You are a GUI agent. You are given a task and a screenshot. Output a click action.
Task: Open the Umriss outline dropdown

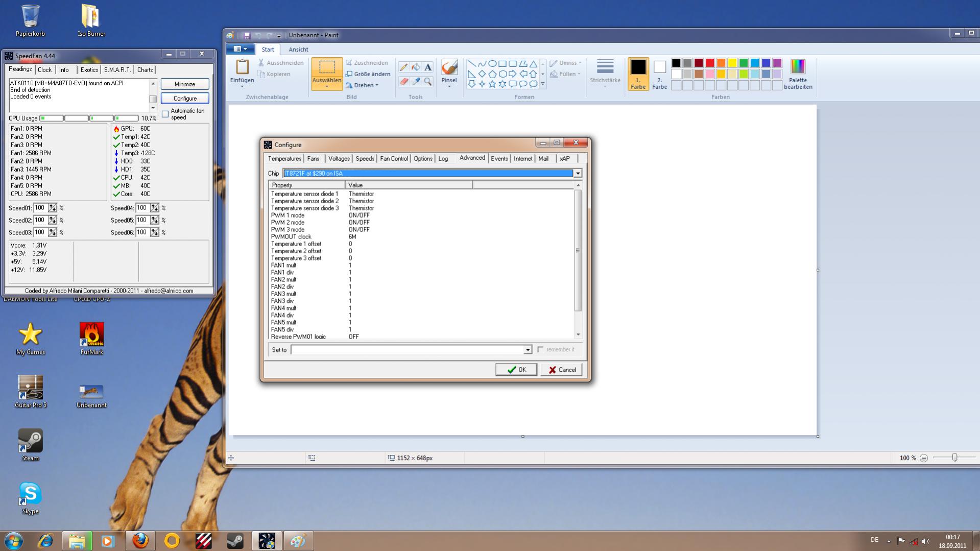click(x=565, y=63)
